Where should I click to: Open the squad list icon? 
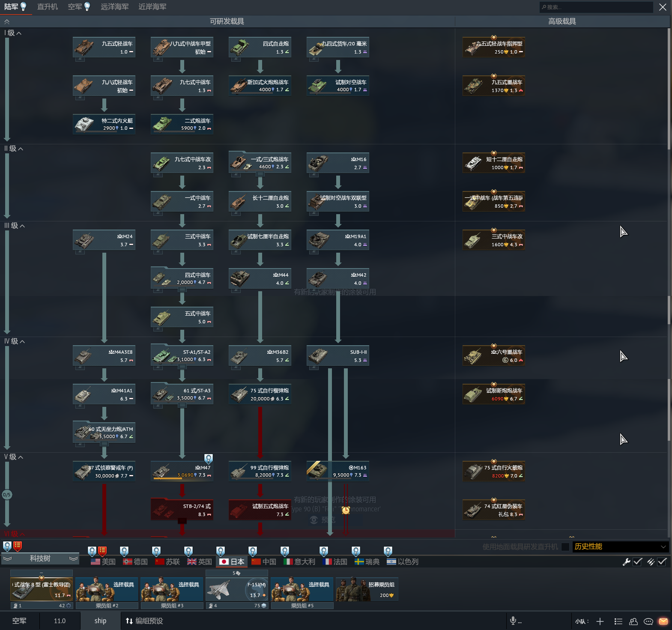618,621
